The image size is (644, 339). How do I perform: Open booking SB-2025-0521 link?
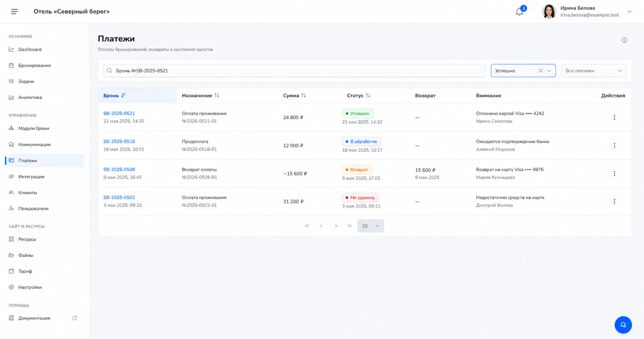coord(119,114)
